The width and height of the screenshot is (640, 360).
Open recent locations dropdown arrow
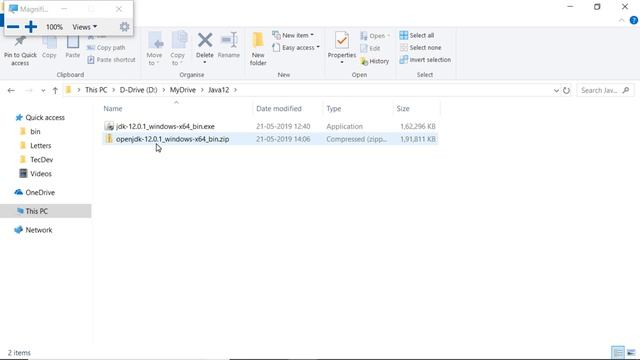pos(43,91)
